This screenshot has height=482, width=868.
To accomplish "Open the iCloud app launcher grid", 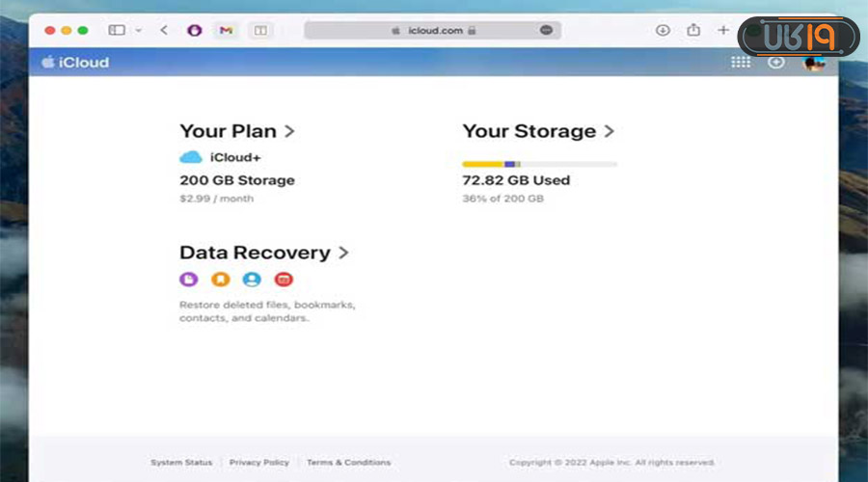I will (x=741, y=63).
